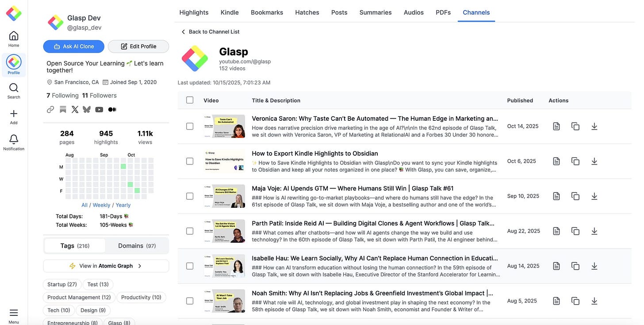
Task: Open document icon for Maja Voje video
Action: click(x=556, y=196)
